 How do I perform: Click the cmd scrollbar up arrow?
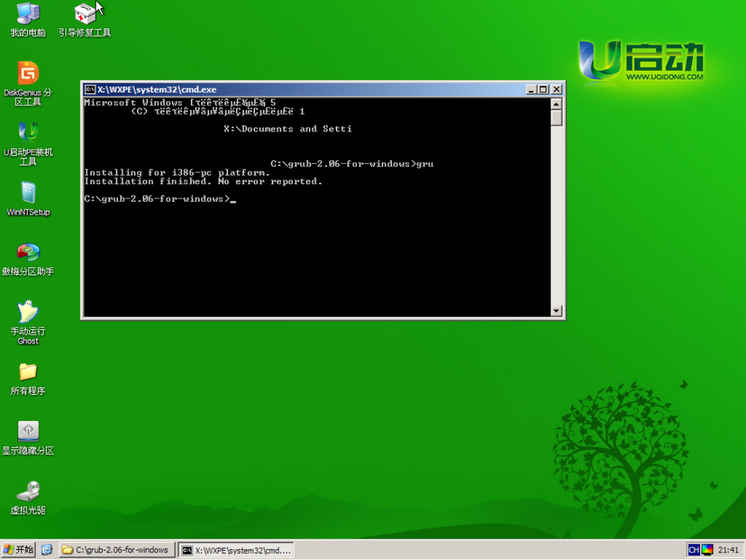point(556,103)
